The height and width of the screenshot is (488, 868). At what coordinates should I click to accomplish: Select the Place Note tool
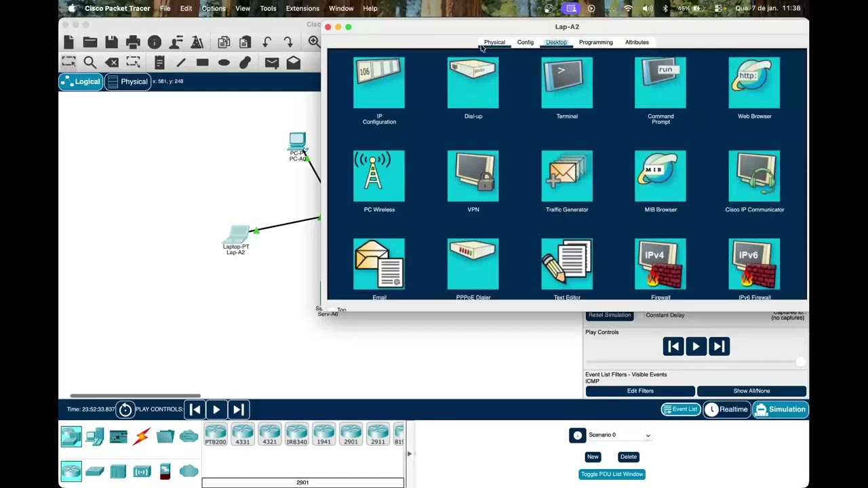[x=159, y=62]
